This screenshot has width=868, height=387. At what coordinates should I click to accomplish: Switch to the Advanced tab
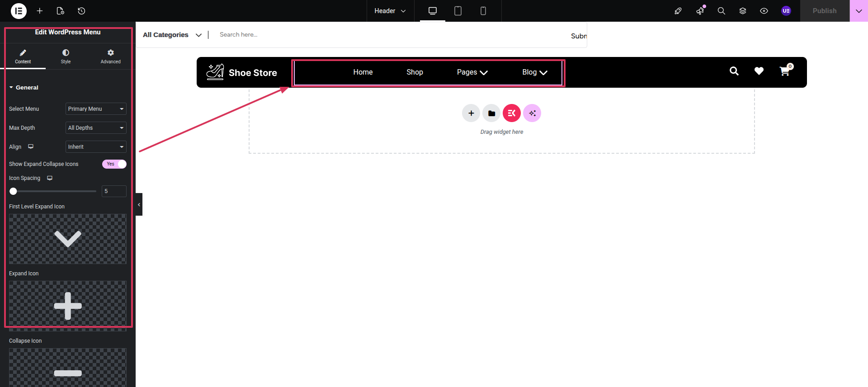[x=110, y=57]
